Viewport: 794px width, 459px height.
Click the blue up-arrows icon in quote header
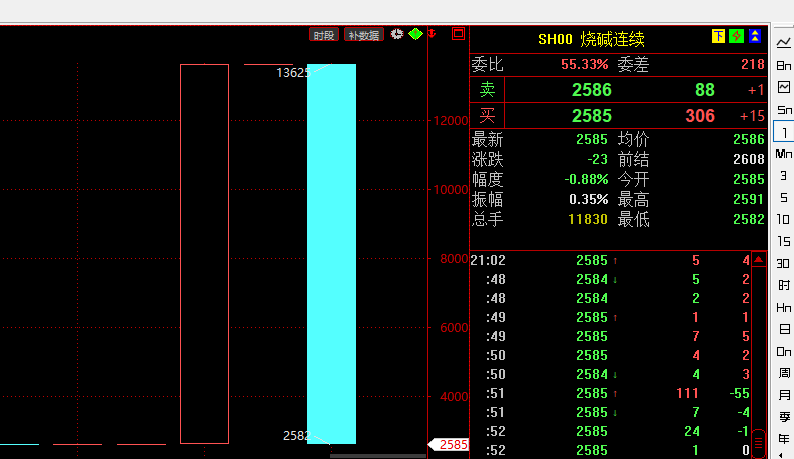point(755,36)
